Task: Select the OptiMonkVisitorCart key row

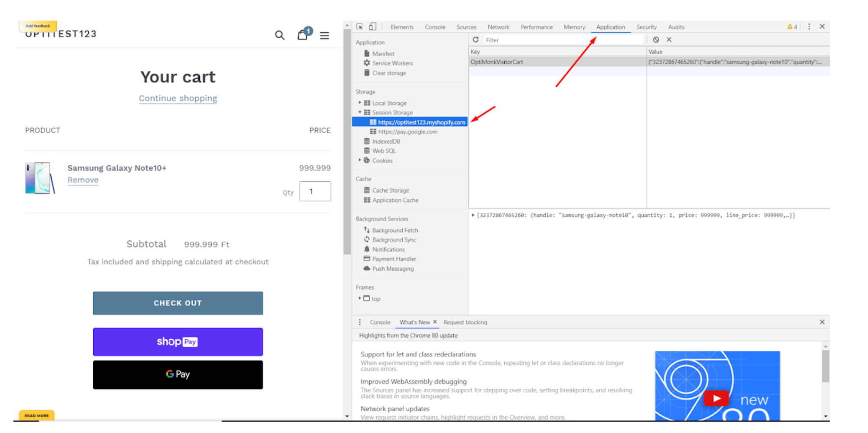Action: point(649,62)
